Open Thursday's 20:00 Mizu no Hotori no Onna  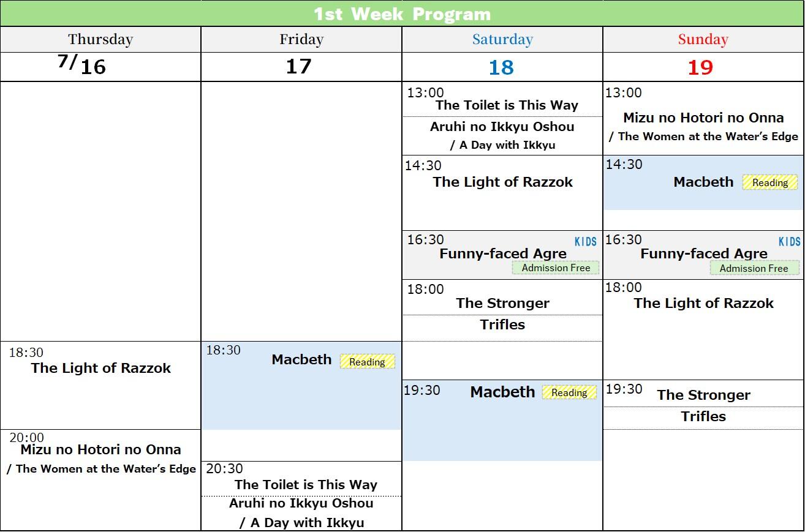pyautogui.click(x=101, y=449)
